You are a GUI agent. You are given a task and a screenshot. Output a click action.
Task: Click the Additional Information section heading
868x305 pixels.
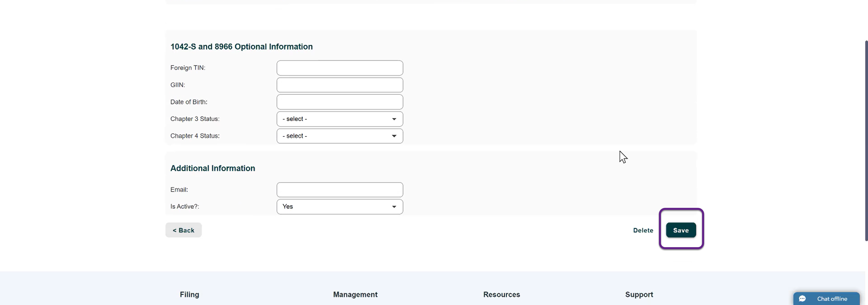pos(213,168)
